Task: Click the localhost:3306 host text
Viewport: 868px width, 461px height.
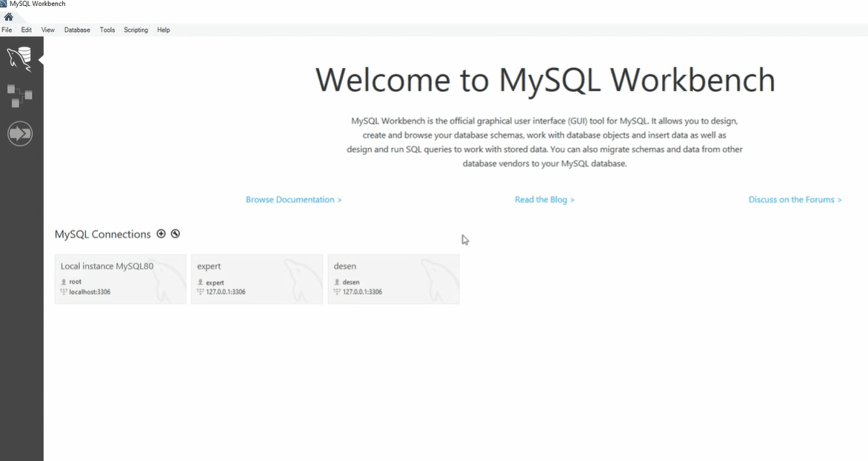Action: pos(90,292)
